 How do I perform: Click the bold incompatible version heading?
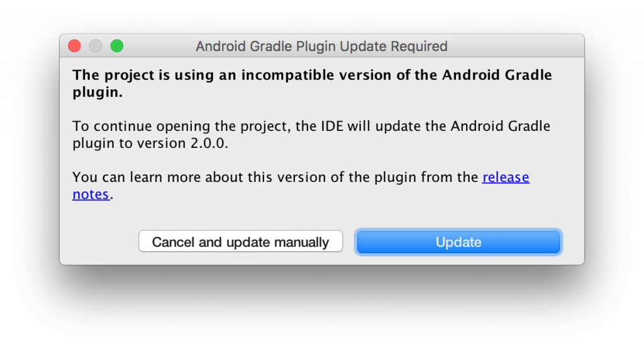pyautogui.click(x=312, y=84)
